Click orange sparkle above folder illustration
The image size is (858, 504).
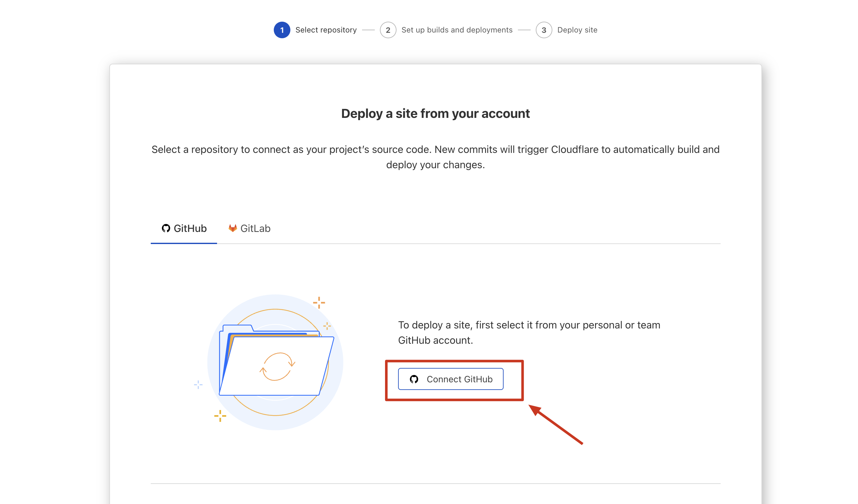click(319, 302)
